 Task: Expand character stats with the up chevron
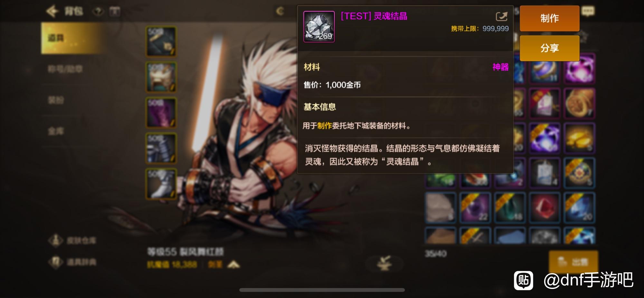point(233,265)
